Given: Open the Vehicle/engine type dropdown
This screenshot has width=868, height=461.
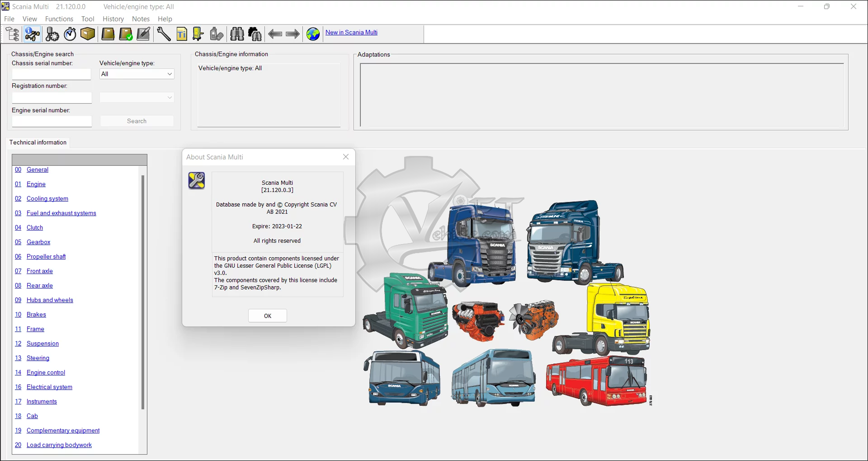Looking at the screenshot, I should coord(137,74).
